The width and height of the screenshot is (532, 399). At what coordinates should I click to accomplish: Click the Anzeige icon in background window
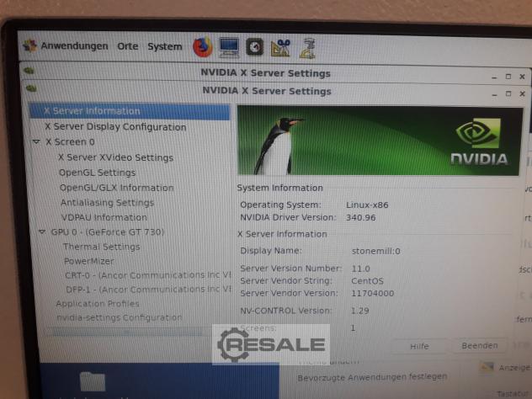coord(487,367)
